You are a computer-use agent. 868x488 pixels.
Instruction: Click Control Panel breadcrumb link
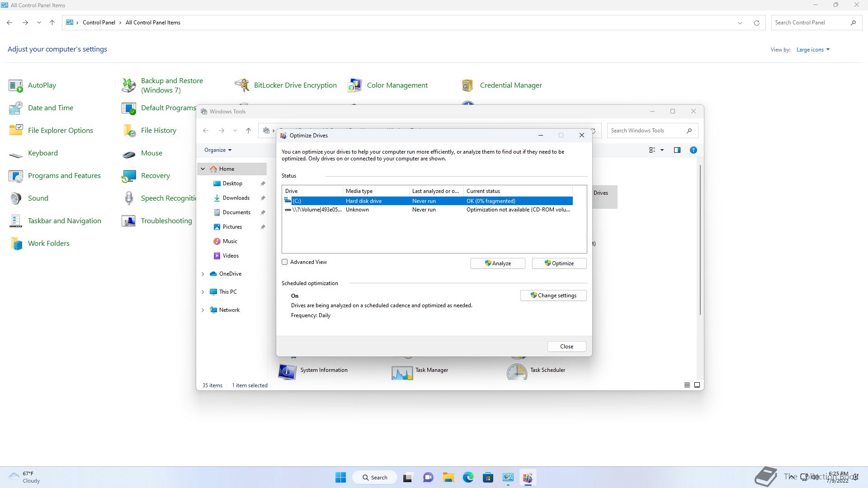point(99,23)
